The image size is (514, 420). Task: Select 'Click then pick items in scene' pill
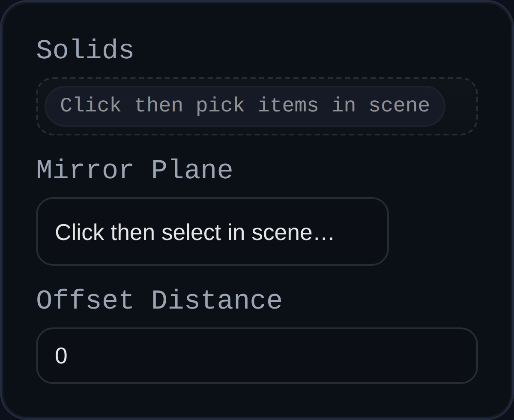[x=245, y=105]
